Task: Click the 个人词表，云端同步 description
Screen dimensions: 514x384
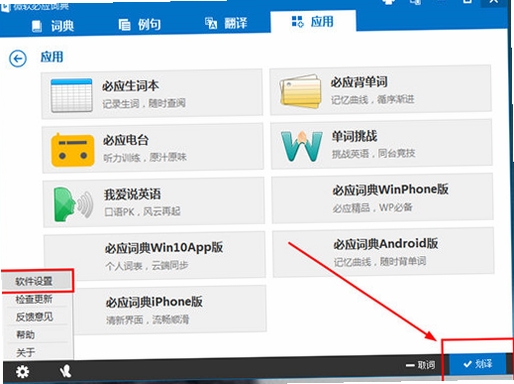Action: coord(147,266)
